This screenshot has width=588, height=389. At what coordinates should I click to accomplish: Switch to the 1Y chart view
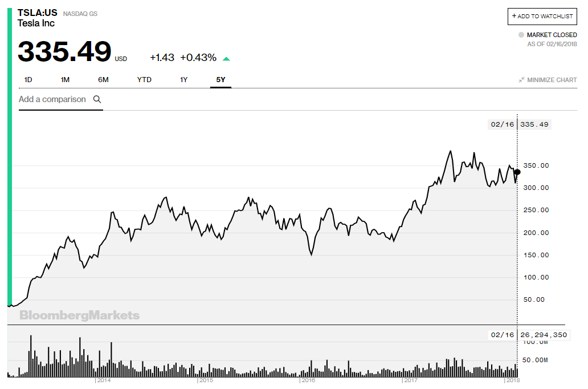[183, 80]
